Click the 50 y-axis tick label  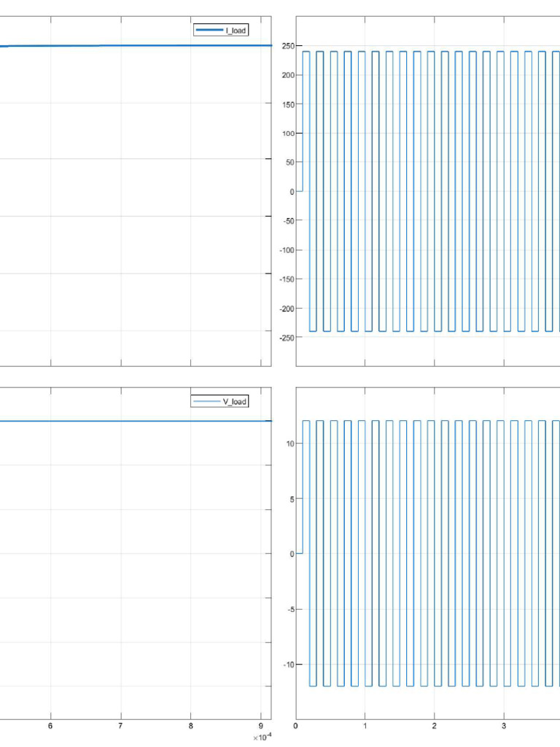[289, 163]
